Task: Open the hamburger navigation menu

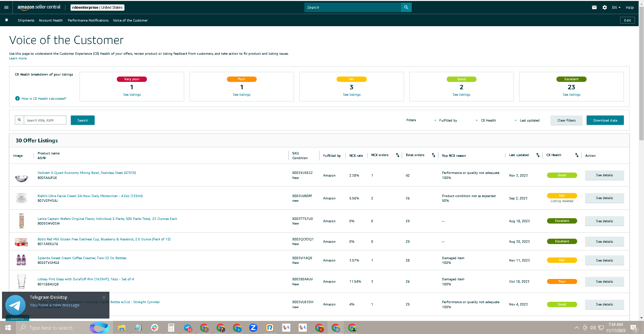Action: [6, 7]
